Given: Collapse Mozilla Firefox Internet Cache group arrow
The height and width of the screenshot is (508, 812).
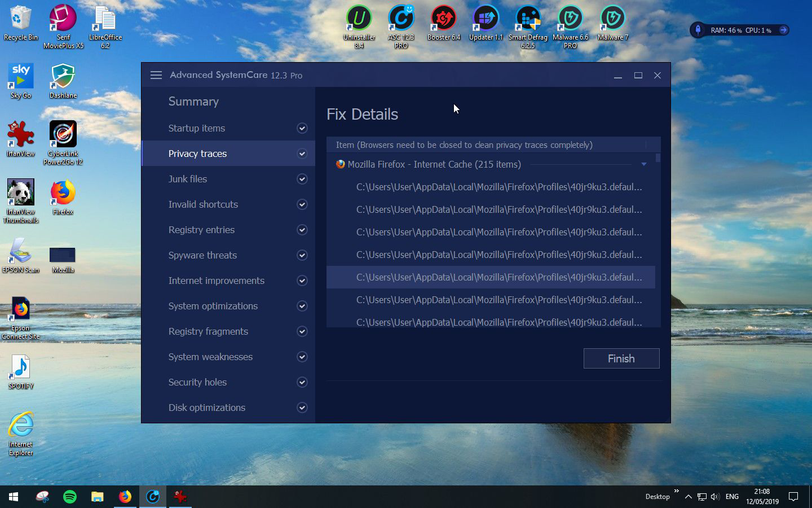Looking at the screenshot, I should [x=643, y=164].
